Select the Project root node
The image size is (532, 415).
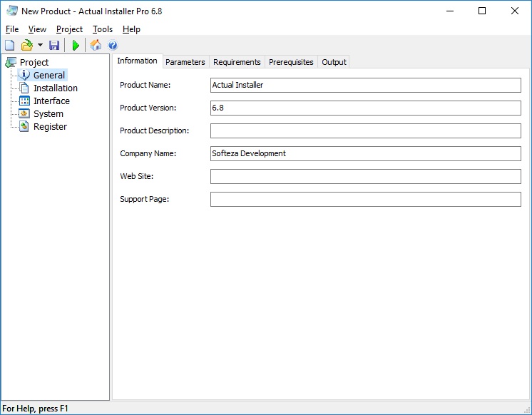(34, 63)
